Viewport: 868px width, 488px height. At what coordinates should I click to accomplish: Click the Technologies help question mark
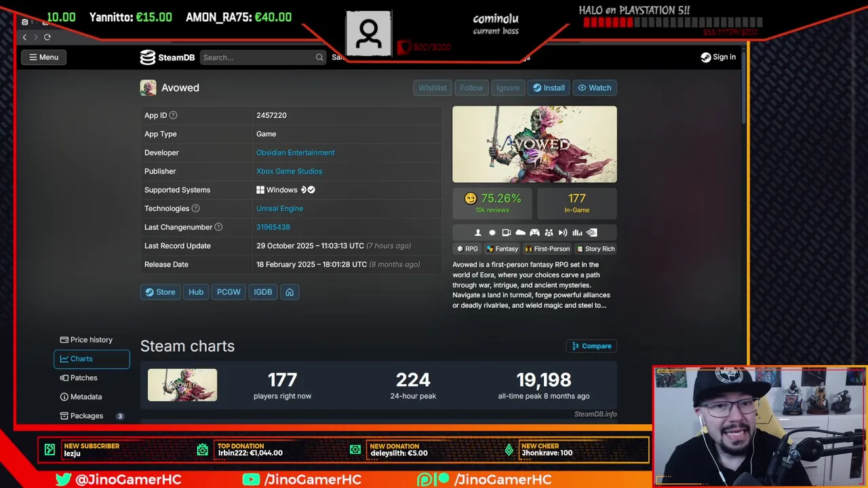coord(195,209)
